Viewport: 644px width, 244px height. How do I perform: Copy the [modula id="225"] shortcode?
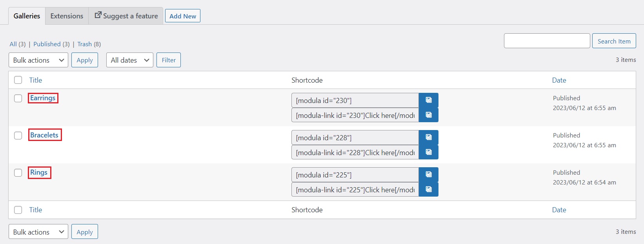pyautogui.click(x=428, y=175)
